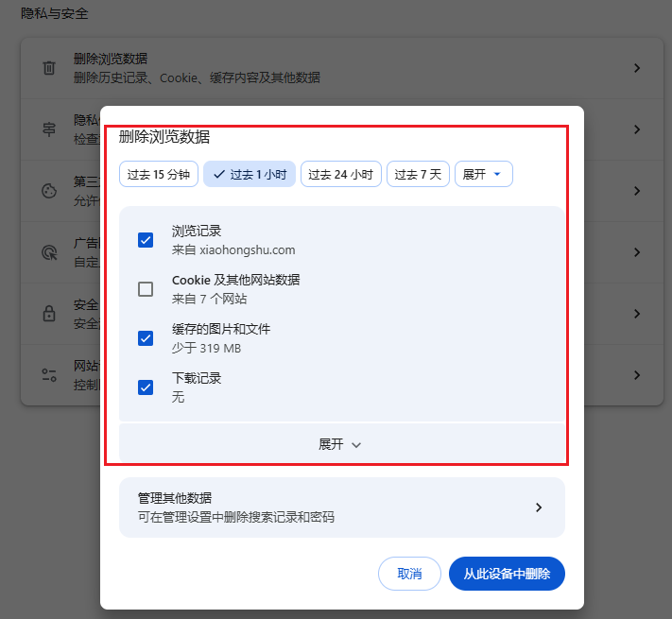672x619 pixels.
Task: Click chevron at right of lock security row
Action: (637, 314)
